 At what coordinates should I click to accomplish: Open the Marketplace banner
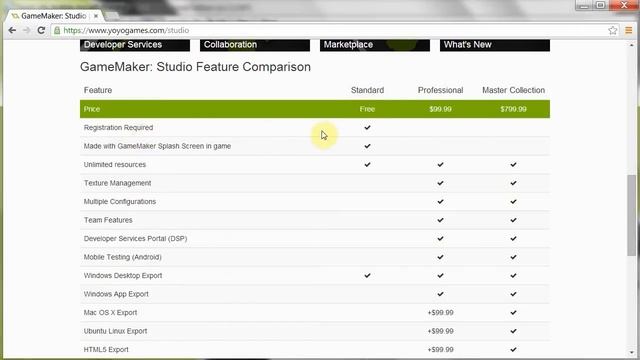pyautogui.click(x=375, y=45)
